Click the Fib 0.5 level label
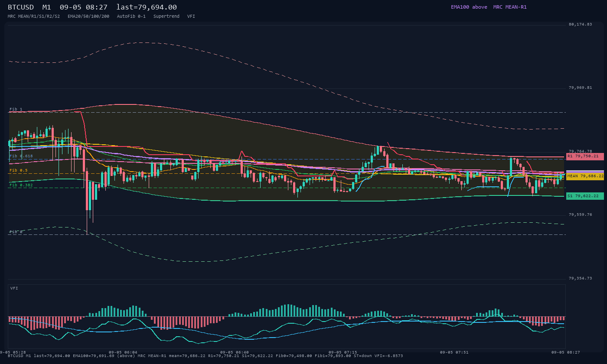This screenshot has height=364, width=607. [x=19, y=170]
